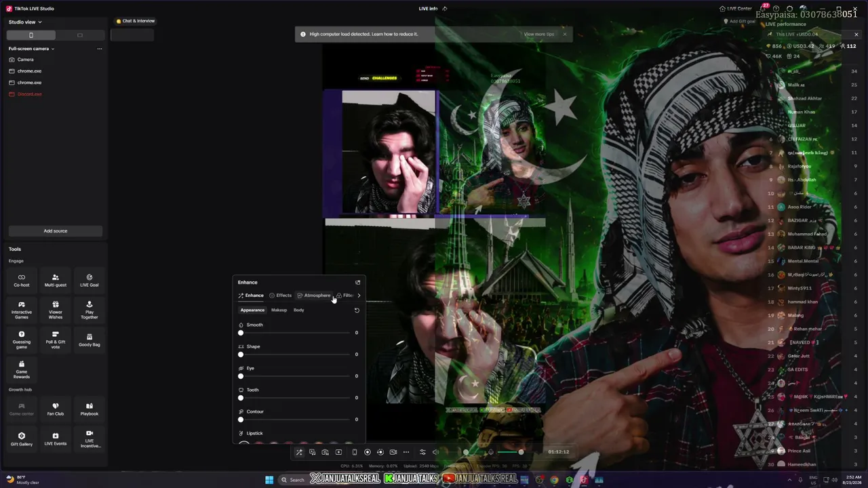Viewport: 868px width, 488px height.
Task: Click the Tooth slider handle
Action: click(x=241, y=398)
